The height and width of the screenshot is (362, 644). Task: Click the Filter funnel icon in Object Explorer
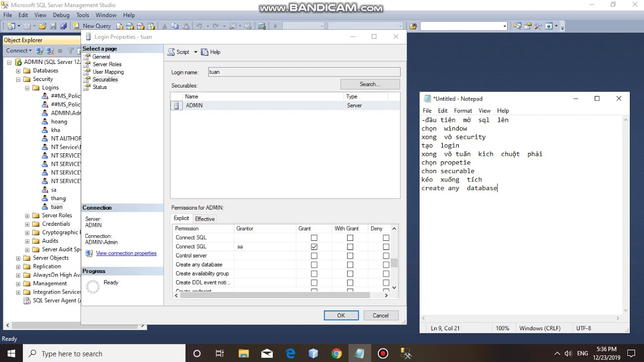point(71,51)
